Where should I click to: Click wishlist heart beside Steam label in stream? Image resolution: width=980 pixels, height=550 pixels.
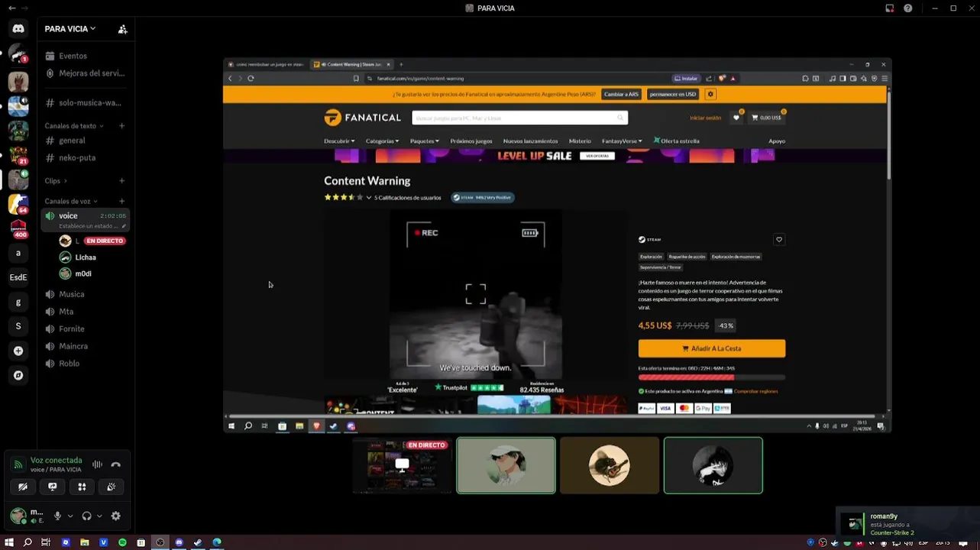coord(779,239)
